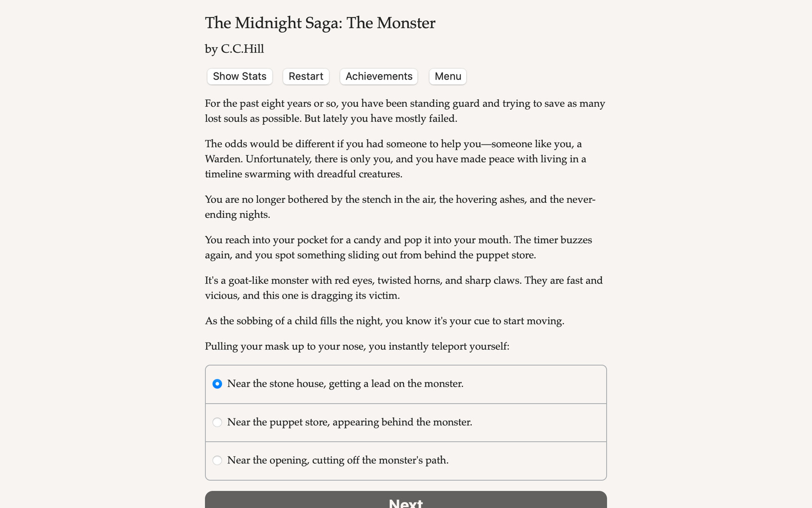Open the Menu

447,76
